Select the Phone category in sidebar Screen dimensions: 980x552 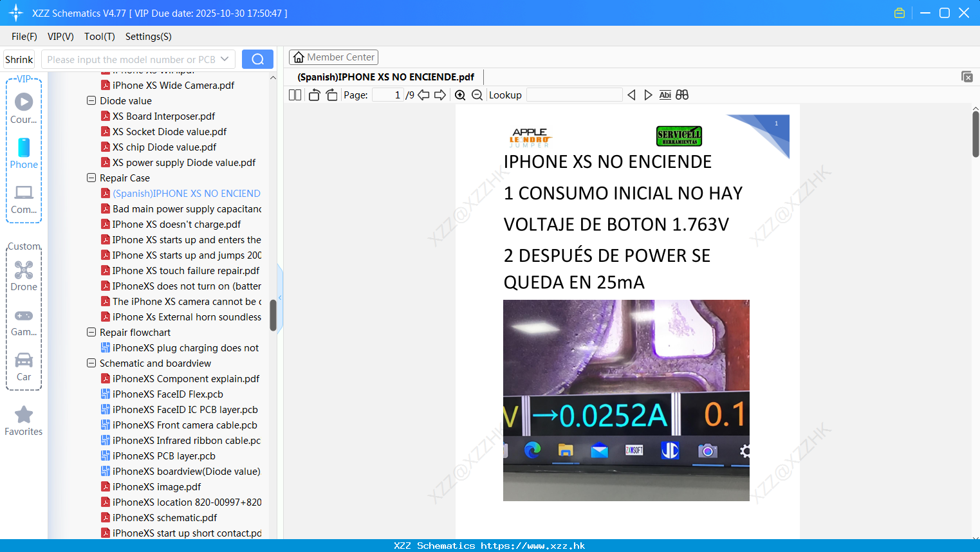point(24,153)
